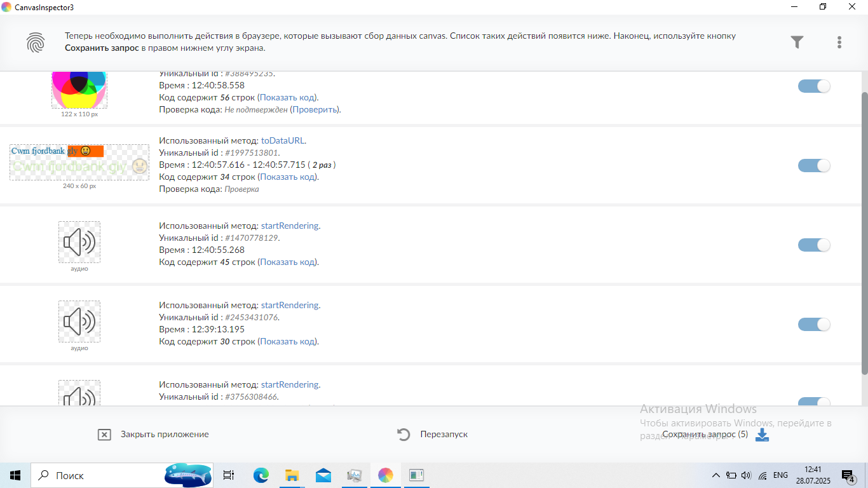Image resolution: width=868 pixels, height=488 pixels.
Task: Click the close application X icon
Action: pos(105,435)
